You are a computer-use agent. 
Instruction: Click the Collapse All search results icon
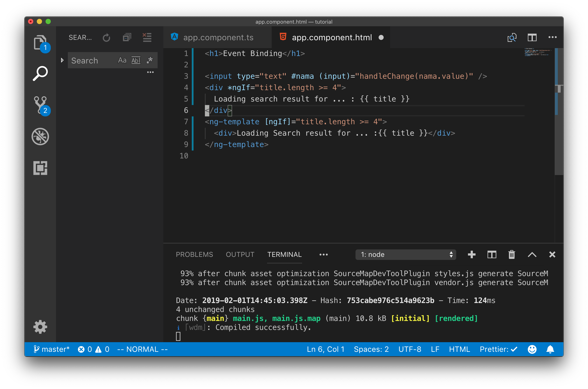pyautogui.click(x=127, y=37)
